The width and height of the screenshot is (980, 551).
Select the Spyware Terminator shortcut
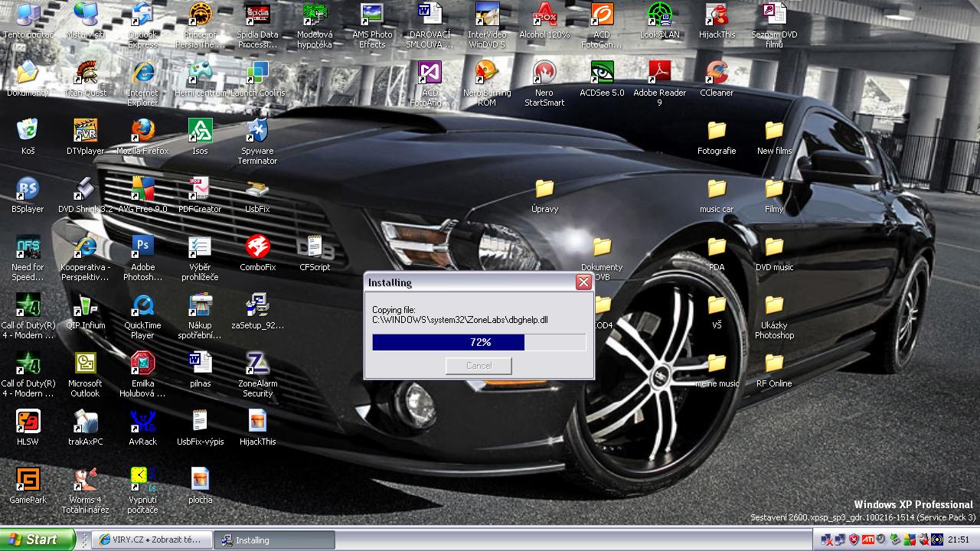click(x=257, y=132)
